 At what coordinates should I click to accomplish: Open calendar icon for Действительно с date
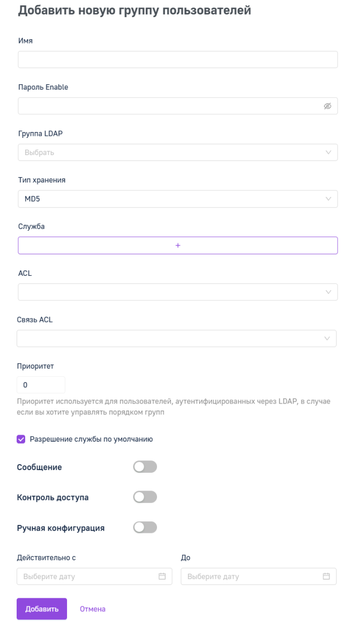(162, 576)
